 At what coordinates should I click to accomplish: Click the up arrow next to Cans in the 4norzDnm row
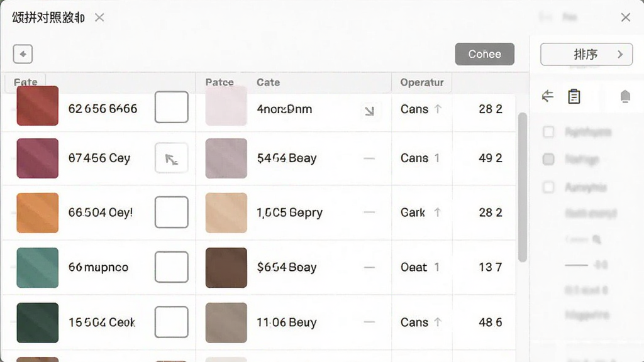pos(438,109)
